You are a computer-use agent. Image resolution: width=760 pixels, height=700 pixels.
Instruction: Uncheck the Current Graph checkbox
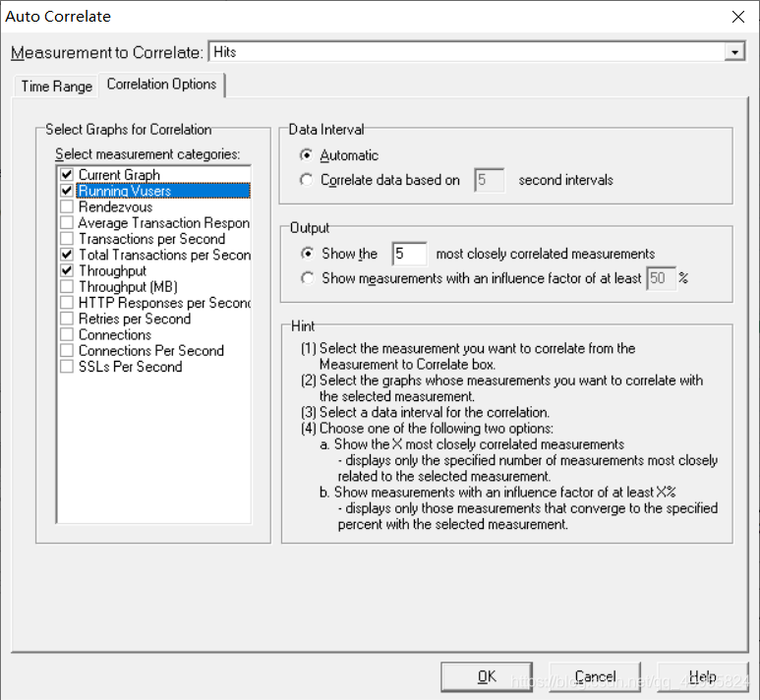tap(67, 175)
